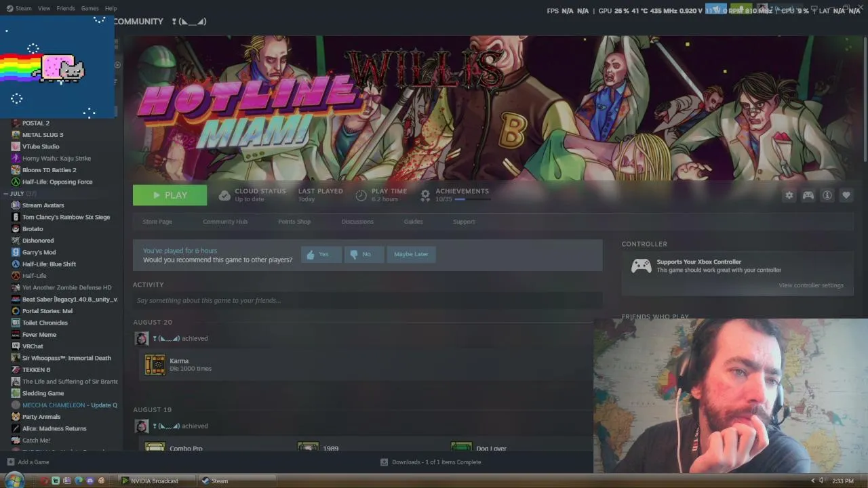Open the Points Shop tab
This screenshot has height=488, width=868.
(x=294, y=222)
